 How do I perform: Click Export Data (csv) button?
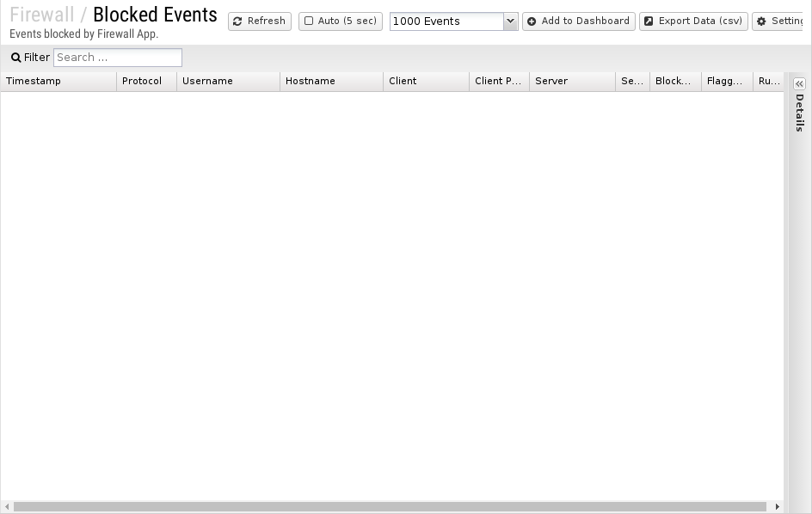pyautogui.click(x=693, y=21)
